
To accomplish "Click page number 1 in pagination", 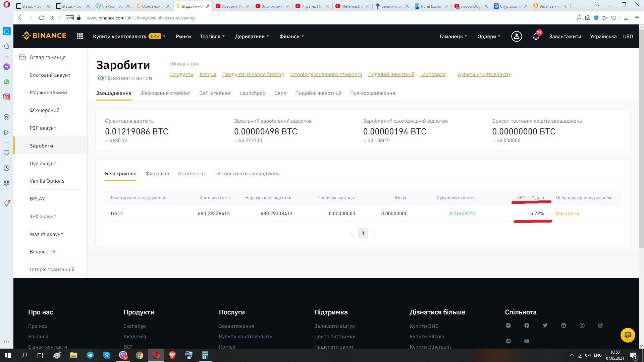I will [363, 233].
